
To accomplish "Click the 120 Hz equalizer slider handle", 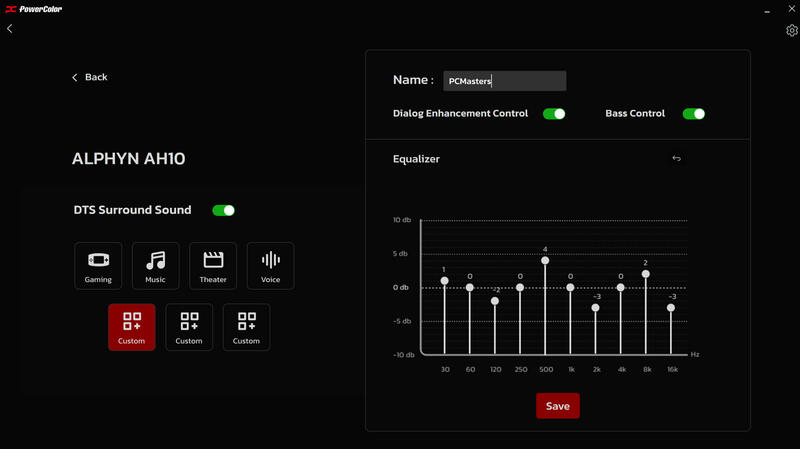I will [x=495, y=301].
